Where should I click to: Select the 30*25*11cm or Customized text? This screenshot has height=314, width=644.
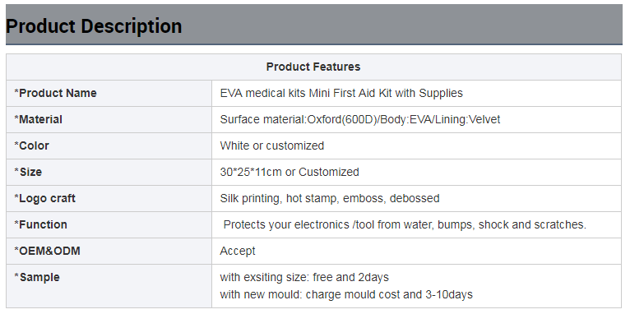(x=290, y=172)
